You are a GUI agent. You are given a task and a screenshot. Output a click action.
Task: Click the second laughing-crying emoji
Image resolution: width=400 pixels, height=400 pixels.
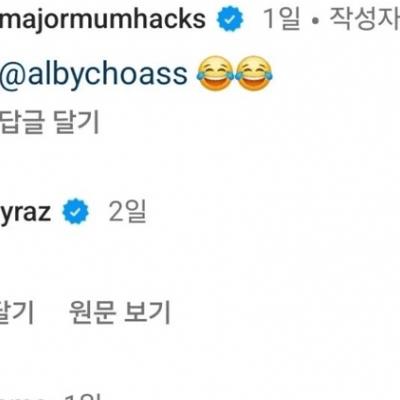(x=254, y=74)
